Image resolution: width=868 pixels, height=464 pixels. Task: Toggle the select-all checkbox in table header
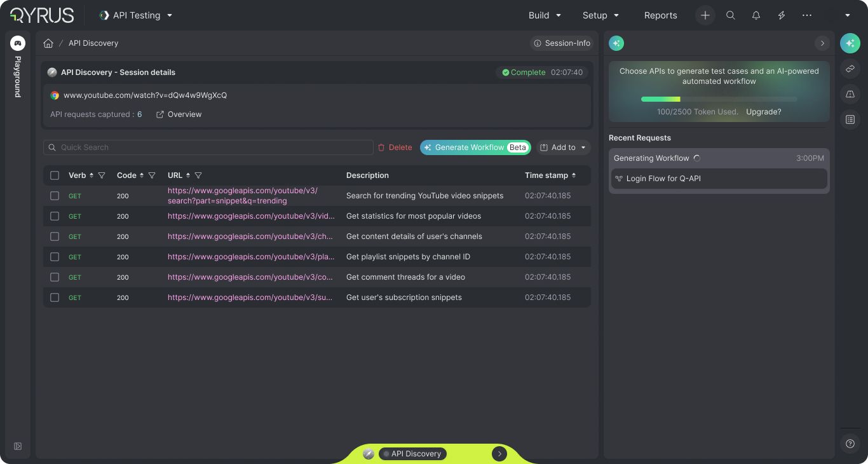[x=55, y=175]
